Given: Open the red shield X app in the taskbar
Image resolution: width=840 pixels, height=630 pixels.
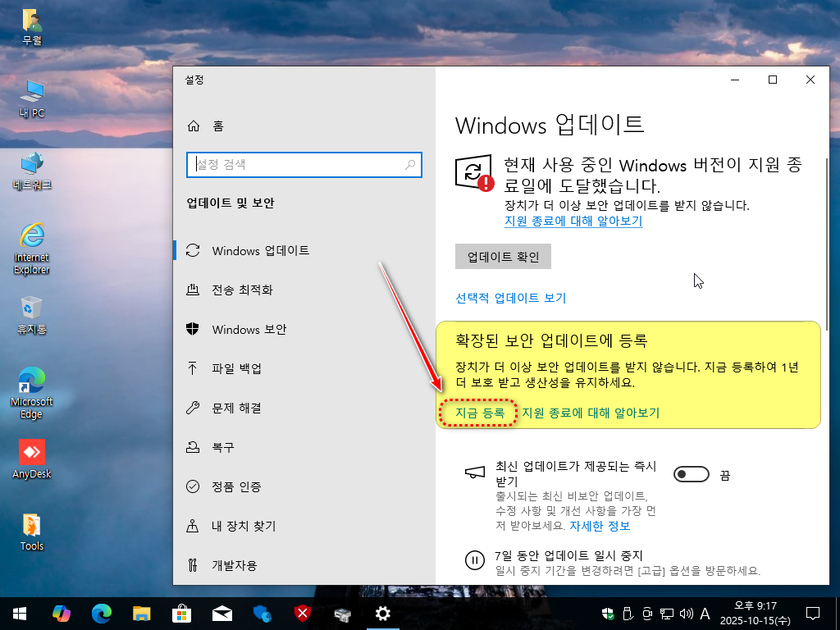Looking at the screenshot, I should point(302,614).
